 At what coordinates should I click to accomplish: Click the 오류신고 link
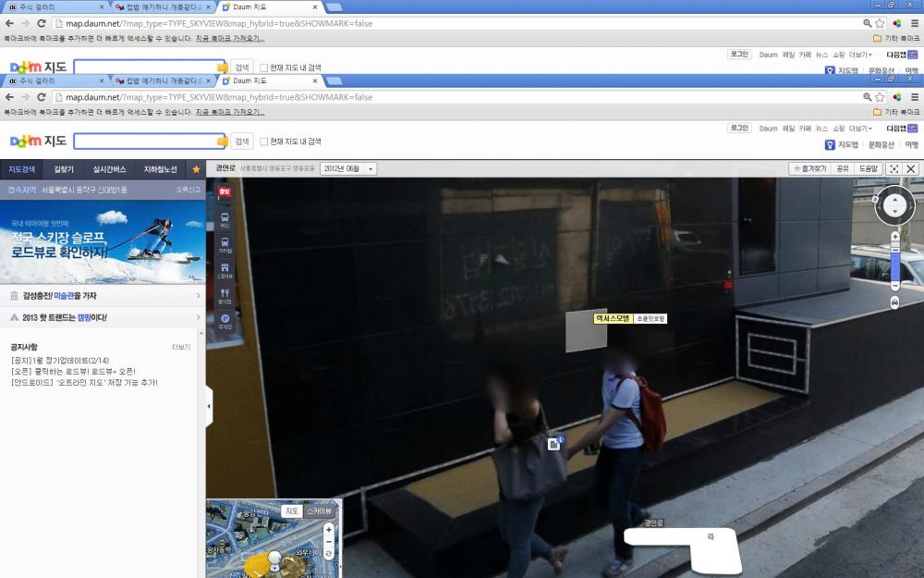tap(188, 190)
